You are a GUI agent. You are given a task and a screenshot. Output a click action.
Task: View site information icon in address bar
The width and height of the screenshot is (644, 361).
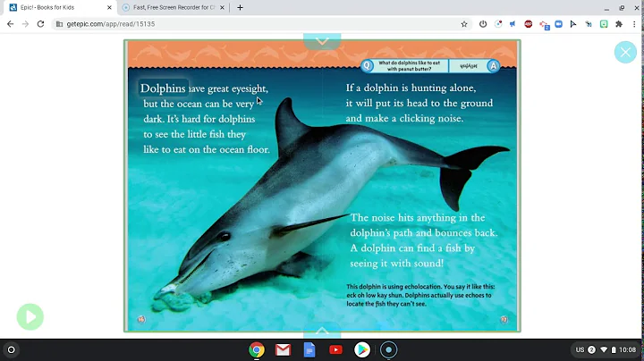point(60,24)
